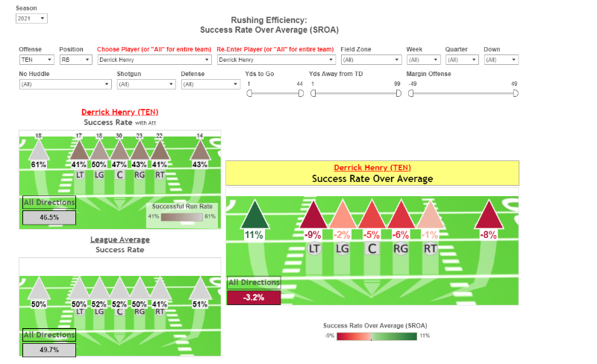Click the far-right -8% red arrow
This screenshot has height=364, width=597.
489,215
